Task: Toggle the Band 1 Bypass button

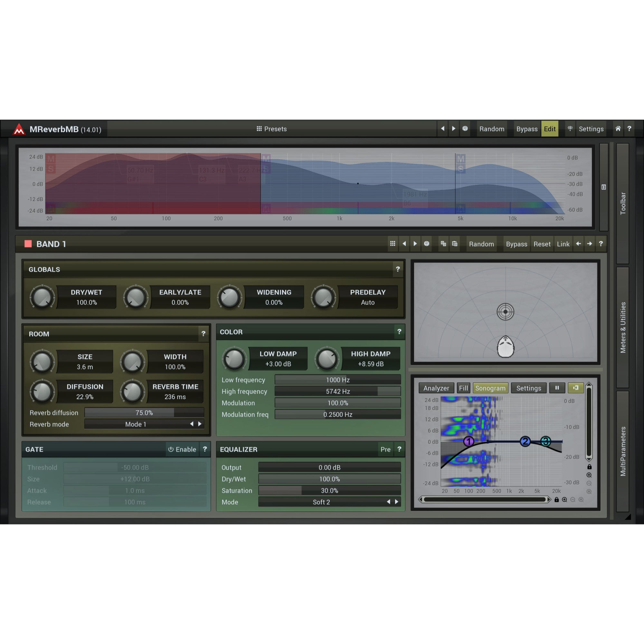Action: tap(516, 244)
